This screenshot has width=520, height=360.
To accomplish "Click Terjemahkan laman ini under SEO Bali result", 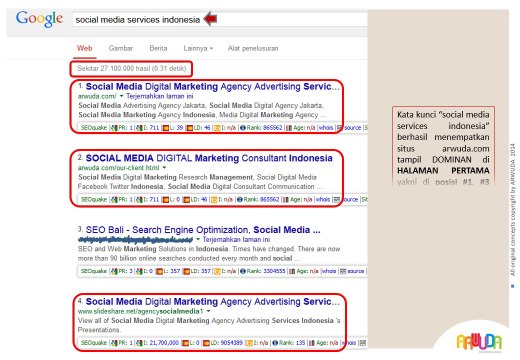I will 236,240.
